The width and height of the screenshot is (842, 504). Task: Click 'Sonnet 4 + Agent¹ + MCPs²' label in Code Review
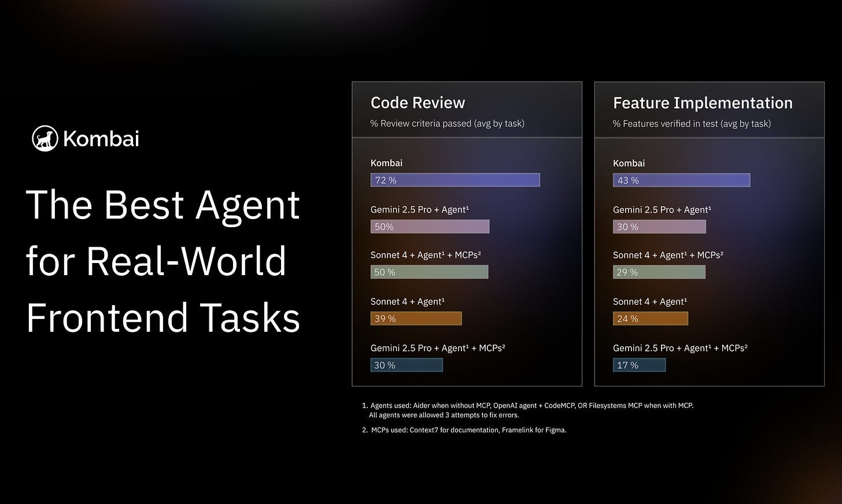pyautogui.click(x=426, y=255)
